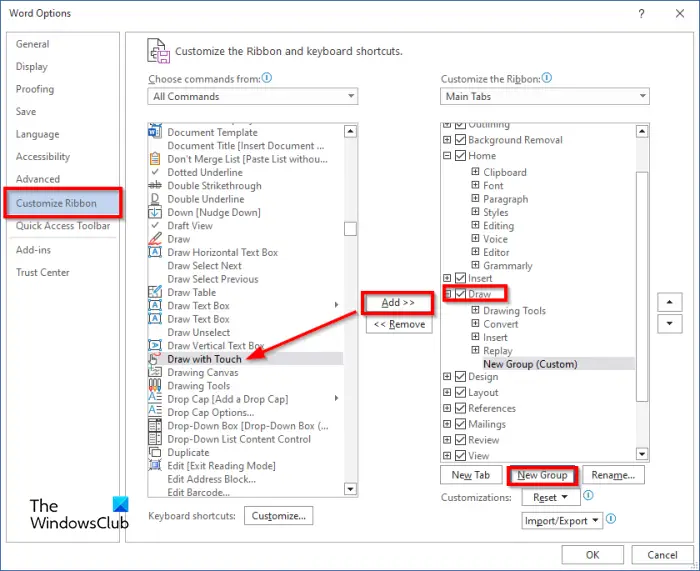
Task: Click the info icon beside Customize the Ribbon
Action: tap(546, 78)
